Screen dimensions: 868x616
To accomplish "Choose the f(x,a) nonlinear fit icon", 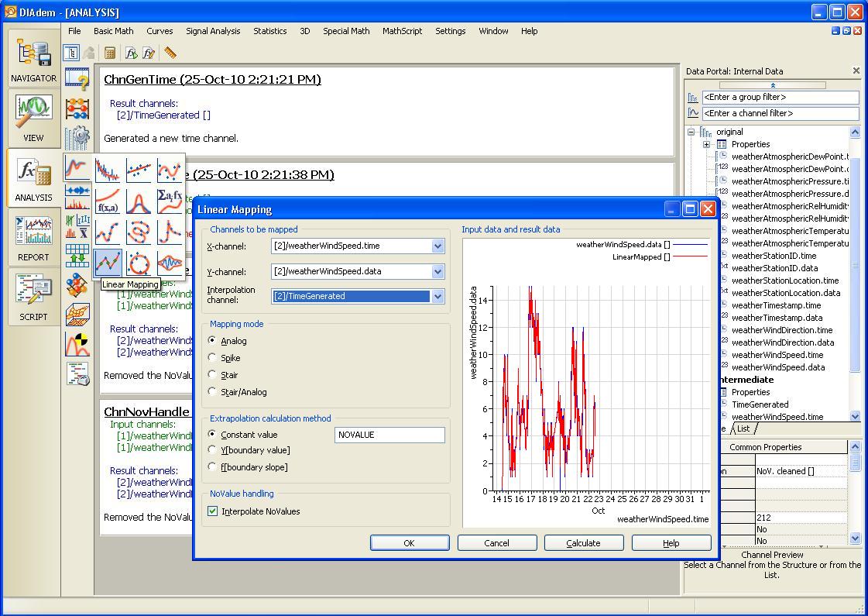I will tap(108, 201).
